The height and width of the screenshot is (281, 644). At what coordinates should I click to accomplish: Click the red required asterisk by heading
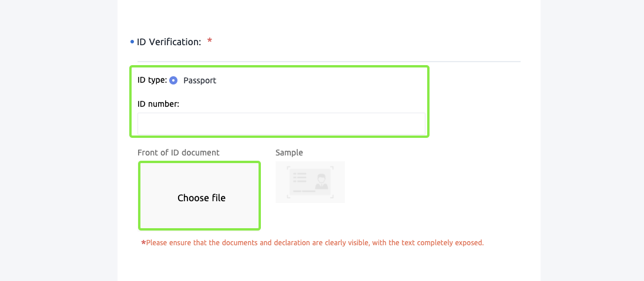pos(210,42)
